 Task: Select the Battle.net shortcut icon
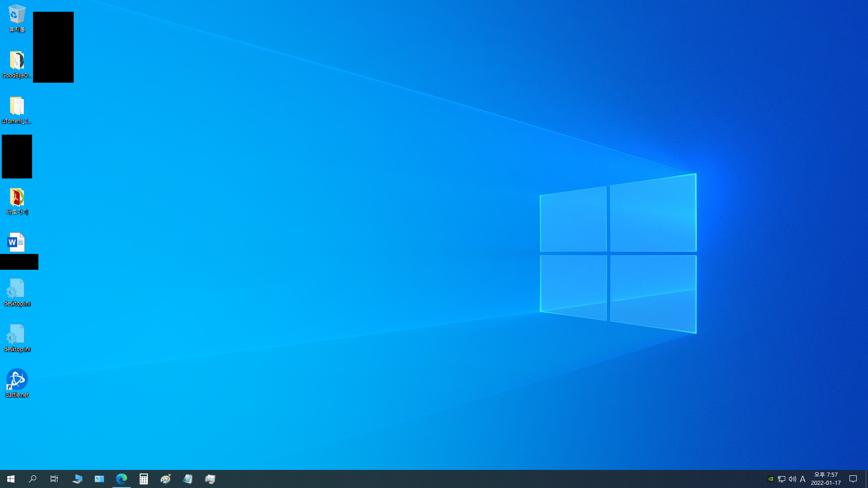point(17,384)
